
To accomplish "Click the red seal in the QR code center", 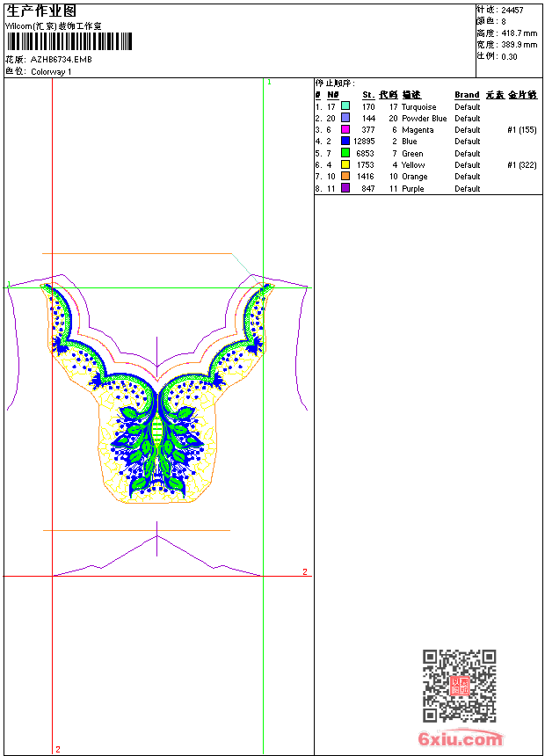I will pyautogui.click(x=459, y=686).
